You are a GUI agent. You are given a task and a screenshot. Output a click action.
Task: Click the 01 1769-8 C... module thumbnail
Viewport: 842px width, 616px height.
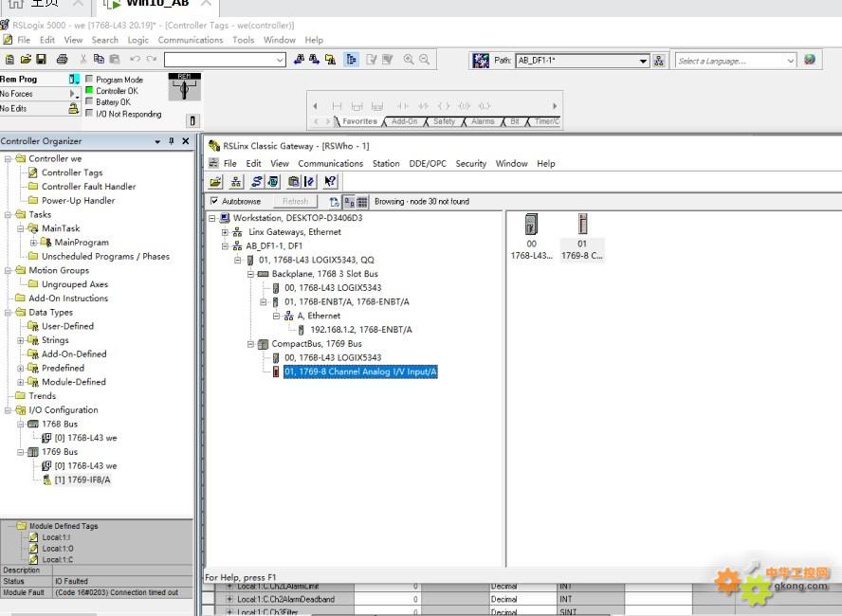click(x=582, y=236)
